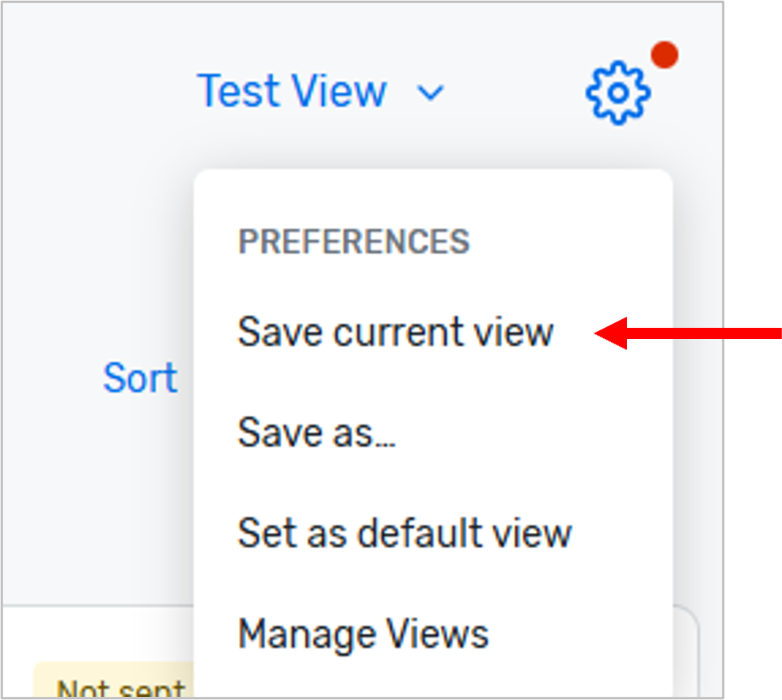The width and height of the screenshot is (782, 700).
Task: Open sorting options via the Sort text
Action: click(140, 378)
